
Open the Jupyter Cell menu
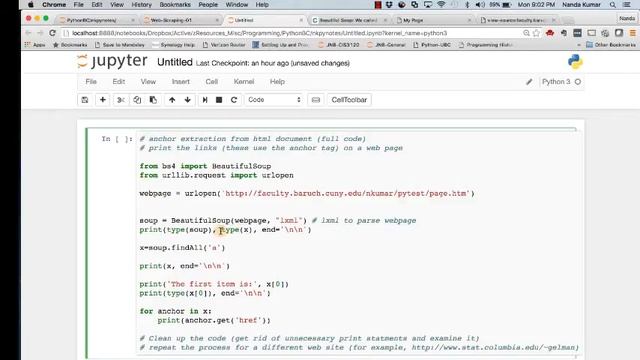(x=211, y=82)
